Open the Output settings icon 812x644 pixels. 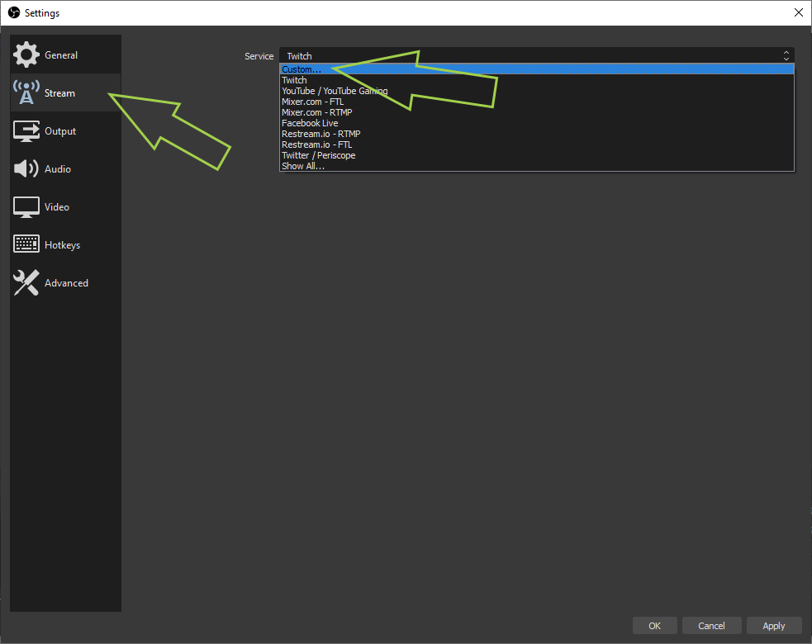click(26, 131)
